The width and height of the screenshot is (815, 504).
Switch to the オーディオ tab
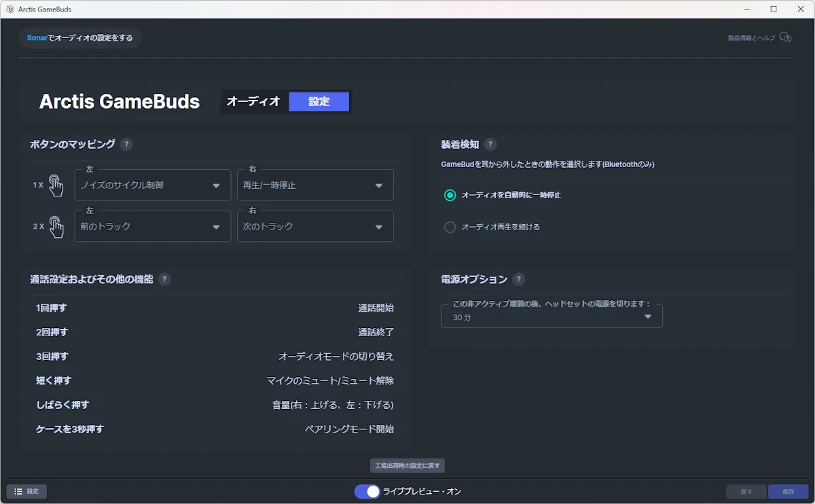click(253, 101)
